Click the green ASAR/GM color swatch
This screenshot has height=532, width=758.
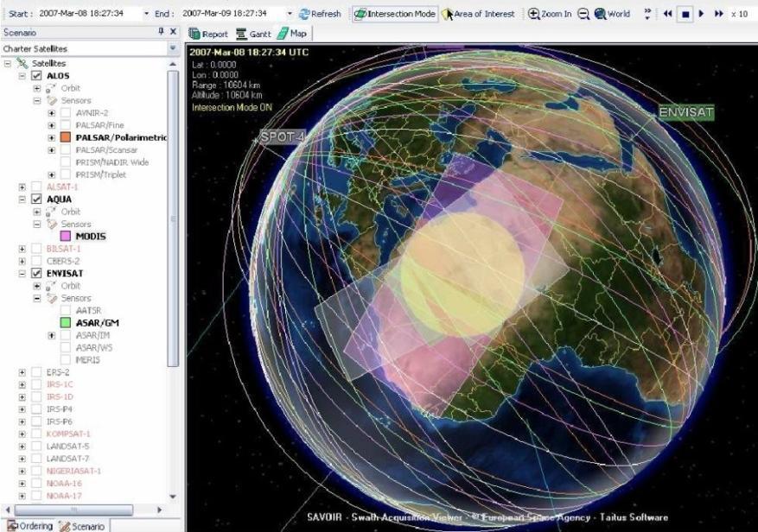[x=66, y=323]
